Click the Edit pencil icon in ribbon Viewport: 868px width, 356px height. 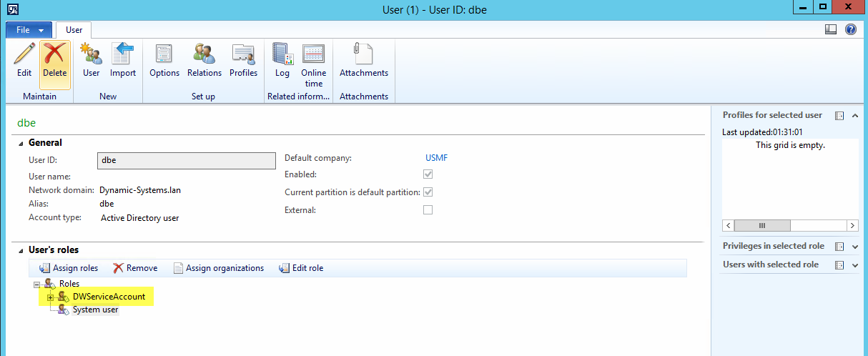coord(24,55)
